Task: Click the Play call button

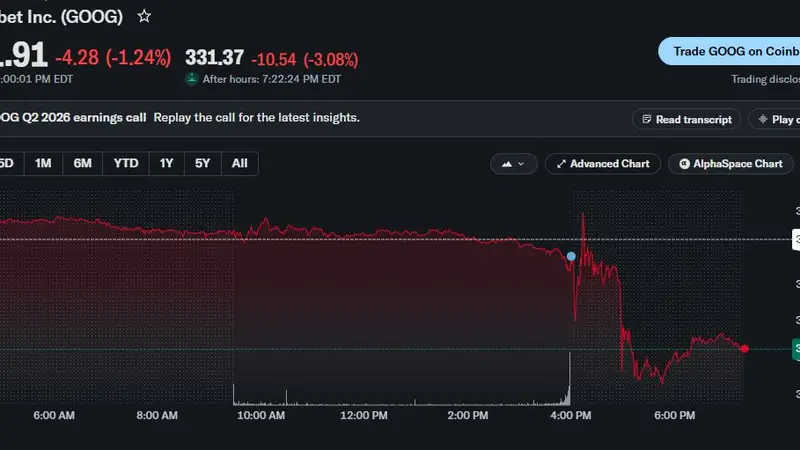Action: (774, 119)
